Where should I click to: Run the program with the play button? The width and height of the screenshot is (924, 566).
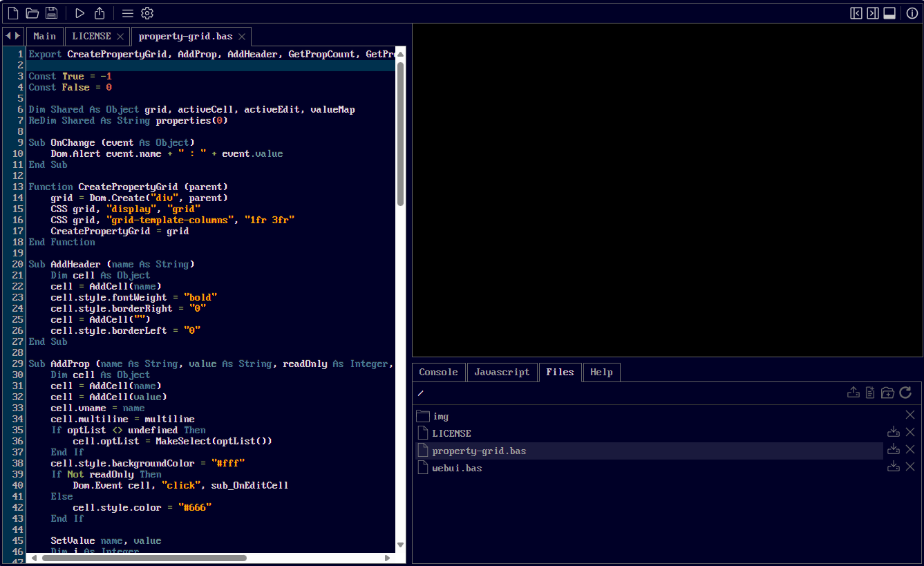[x=79, y=12]
